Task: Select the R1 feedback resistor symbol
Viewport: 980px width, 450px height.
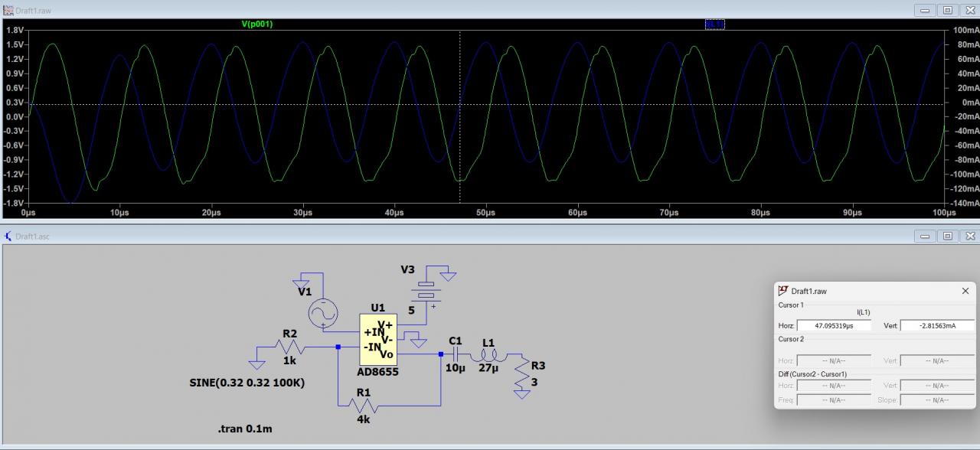Action: coord(364,406)
